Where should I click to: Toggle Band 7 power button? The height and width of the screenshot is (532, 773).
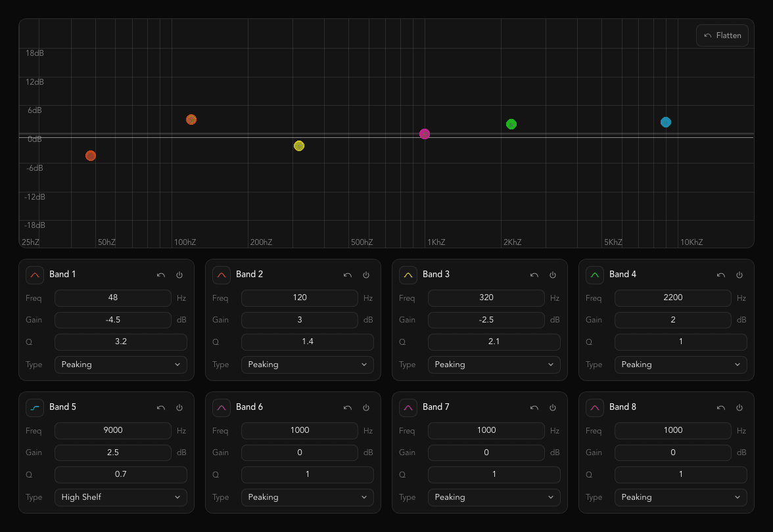553,407
